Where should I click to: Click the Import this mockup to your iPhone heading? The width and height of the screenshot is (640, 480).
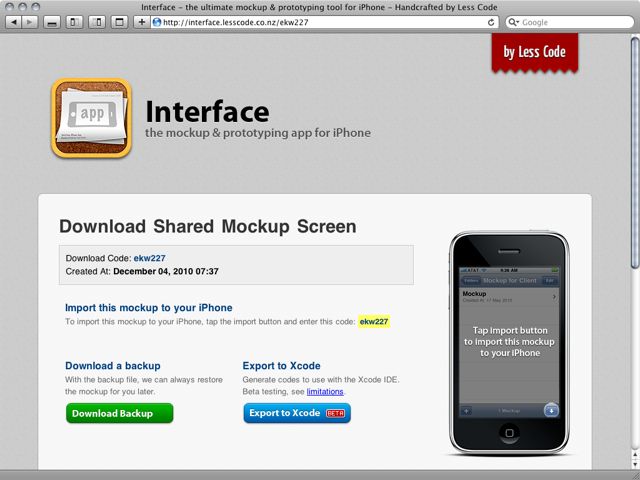(149, 308)
